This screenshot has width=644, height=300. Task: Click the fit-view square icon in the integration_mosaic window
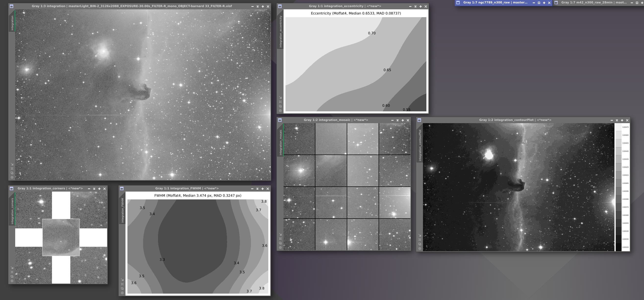pyautogui.click(x=280, y=239)
